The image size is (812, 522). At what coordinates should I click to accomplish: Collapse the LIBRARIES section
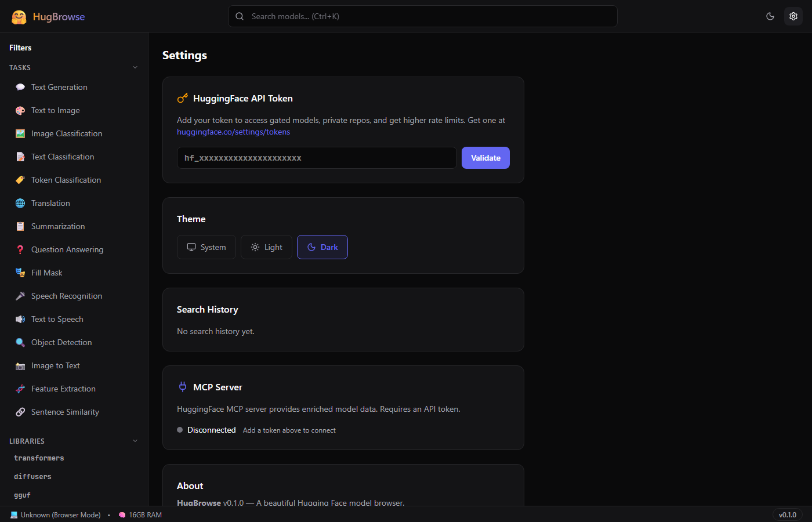[x=135, y=440]
